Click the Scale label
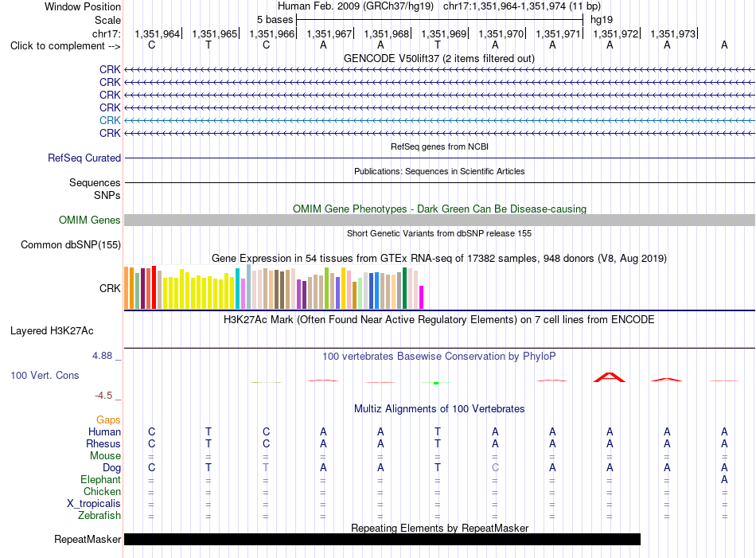 [x=108, y=20]
